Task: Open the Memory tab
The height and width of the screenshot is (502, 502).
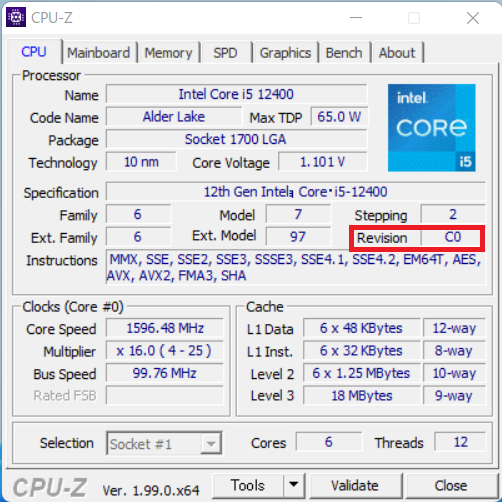Action: [169, 53]
